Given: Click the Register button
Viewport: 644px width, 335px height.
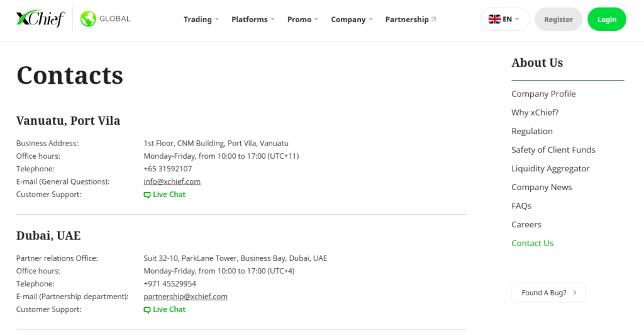Looking at the screenshot, I should (x=558, y=20).
